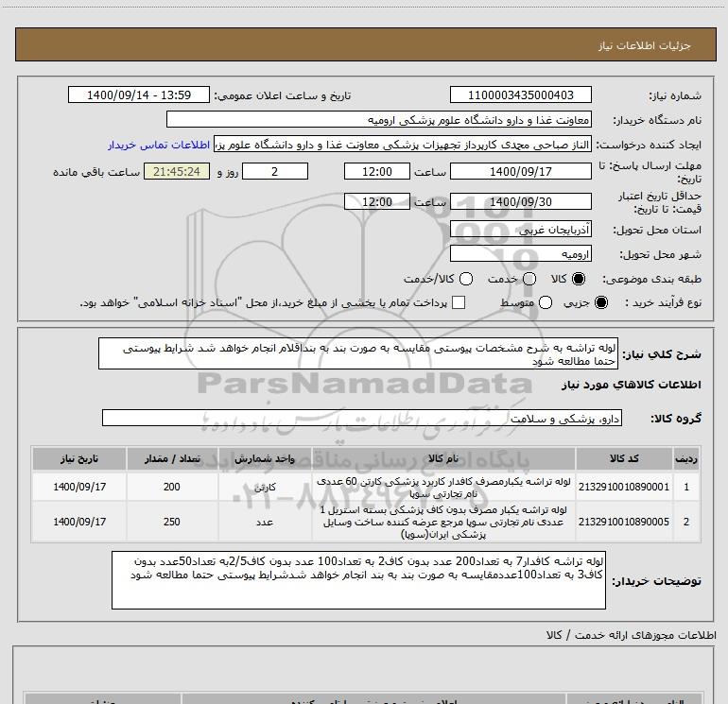Viewport: 728px width, 704px height.
Task: Click the general need description text box
Action: 358,353
